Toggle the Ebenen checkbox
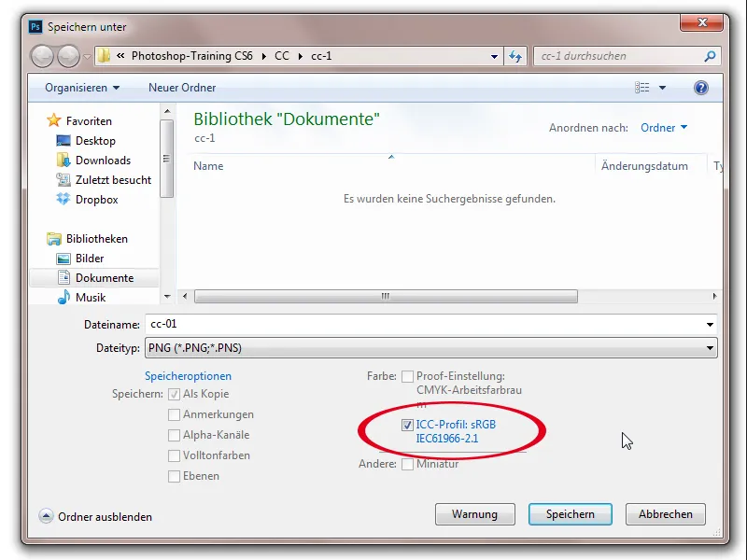This screenshot has width=747, height=560. [174, 476]
